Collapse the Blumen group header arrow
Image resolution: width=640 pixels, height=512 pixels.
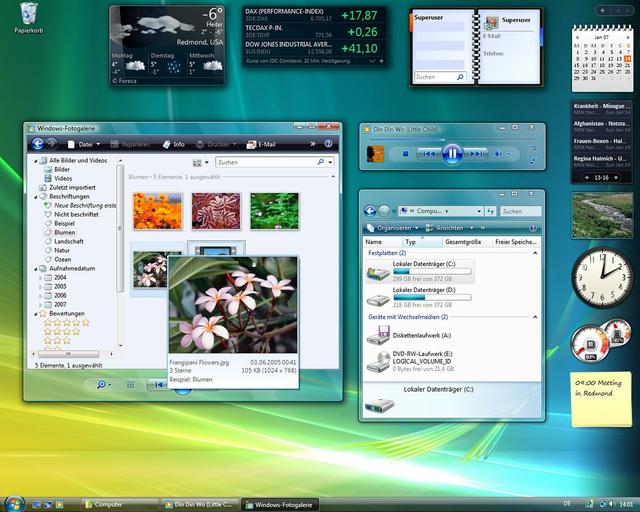[333, 176]
